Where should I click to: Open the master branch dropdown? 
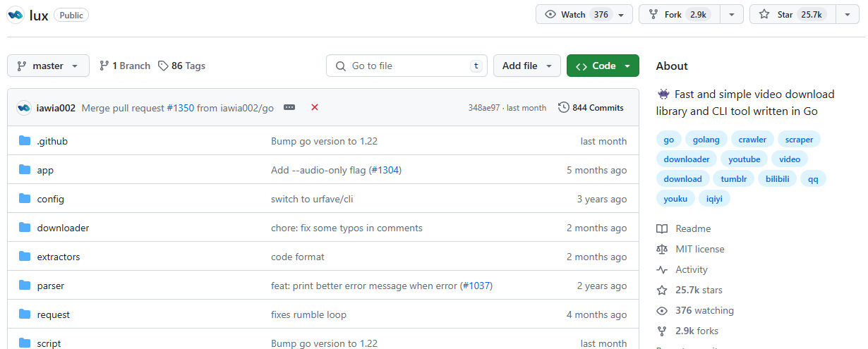[x=48, y=66]
